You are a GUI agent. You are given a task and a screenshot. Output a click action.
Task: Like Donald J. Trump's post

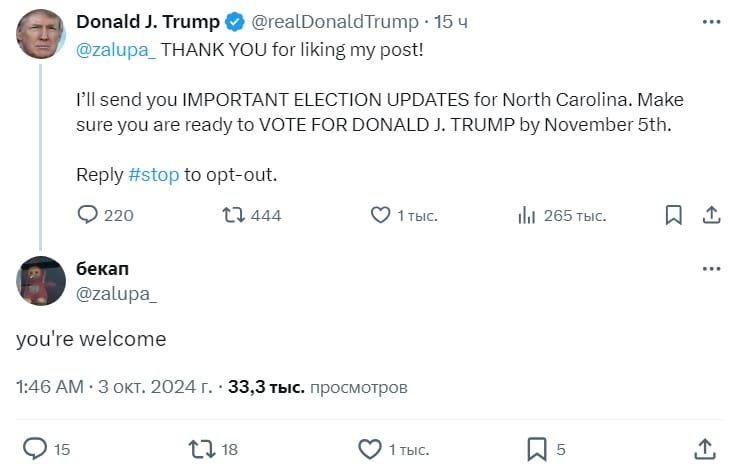pos(380,215)
